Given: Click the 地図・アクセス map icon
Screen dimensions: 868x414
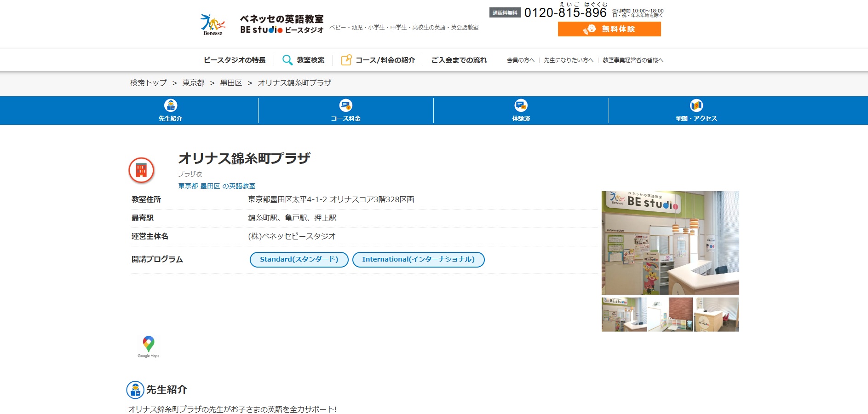Looking at the screenshot, I should point(696,105).
